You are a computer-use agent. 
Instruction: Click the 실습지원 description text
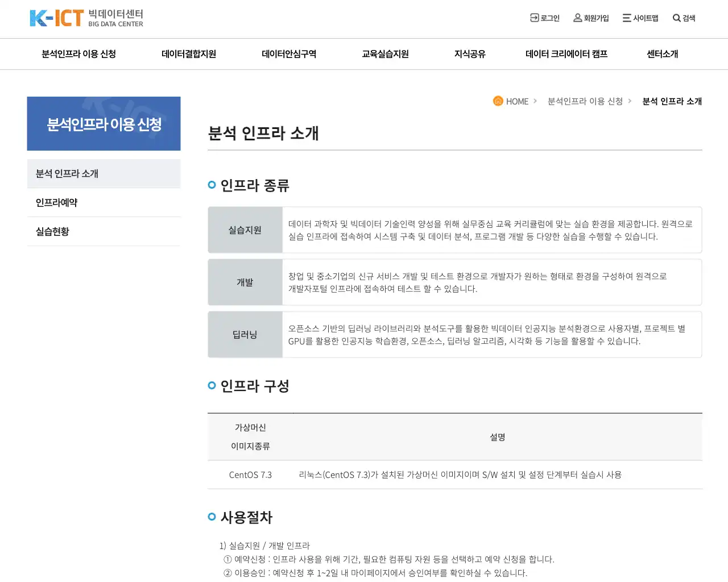[490, 230]
